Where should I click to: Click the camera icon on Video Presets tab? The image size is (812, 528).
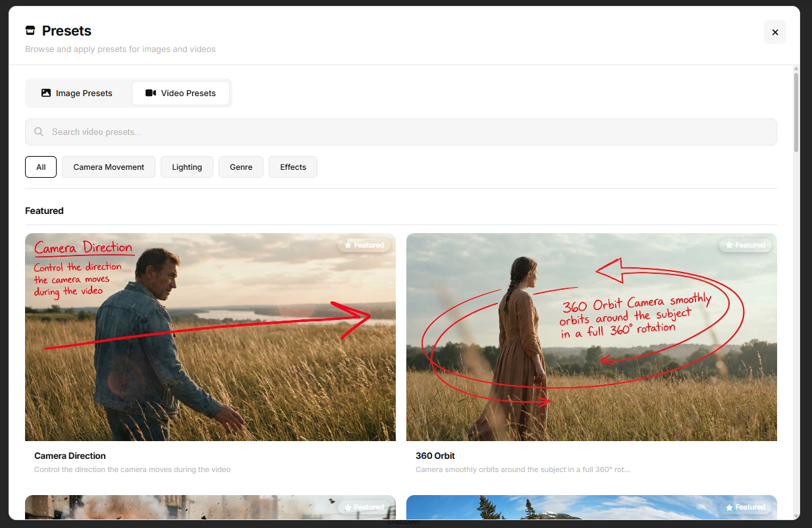tap(149, 93)
